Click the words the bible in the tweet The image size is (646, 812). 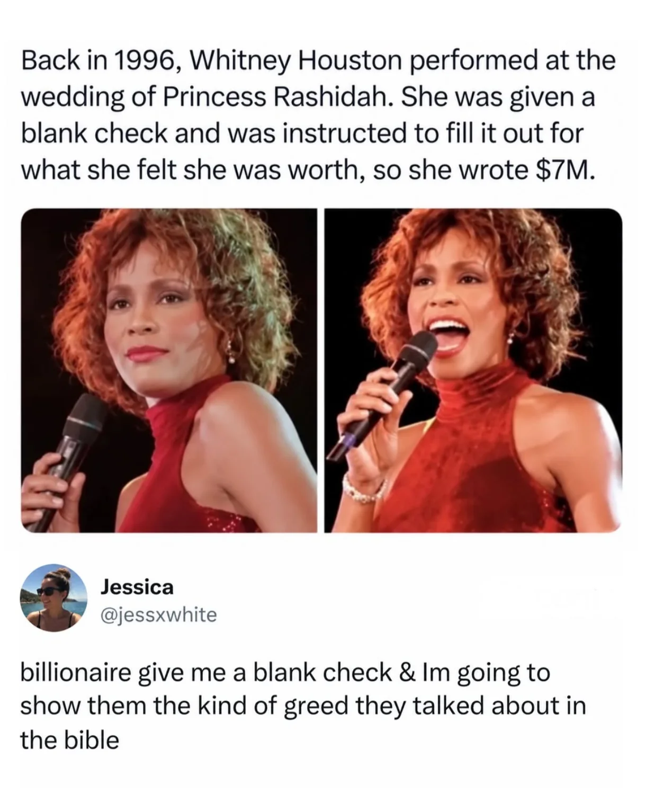(70, 740)
